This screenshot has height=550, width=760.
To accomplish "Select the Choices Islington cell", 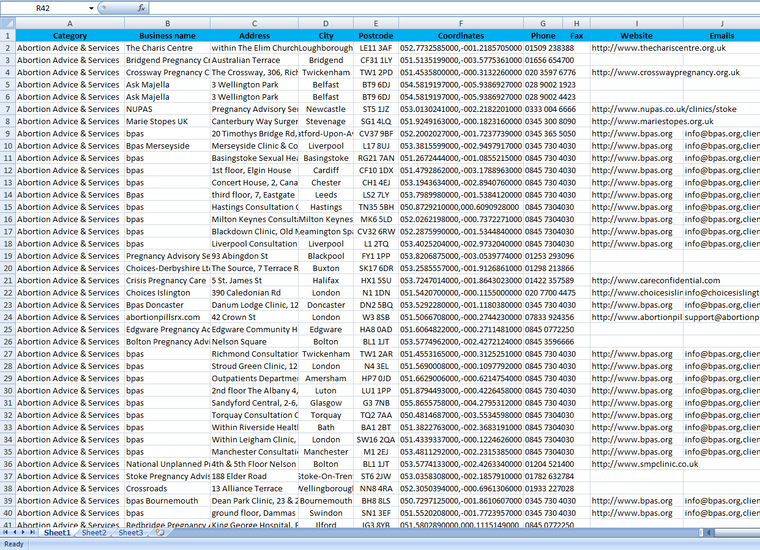I will (x=167, y=293).
